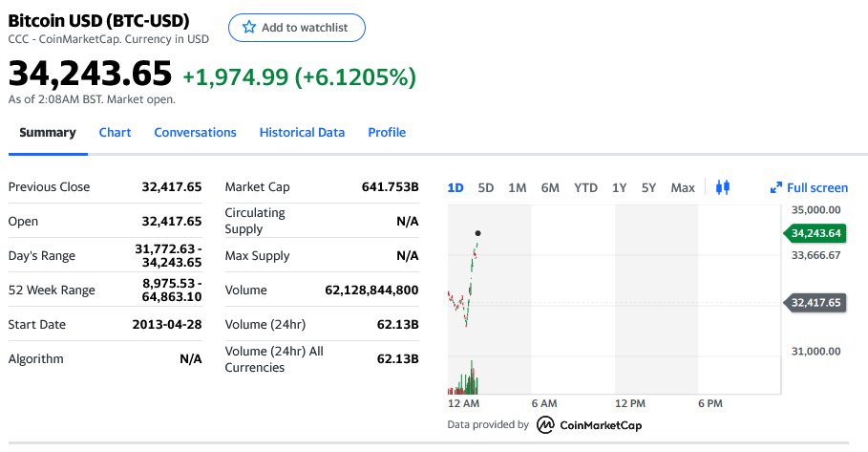Click the Previous Close label
Viewport: 868px width, 452px height.
49,186
